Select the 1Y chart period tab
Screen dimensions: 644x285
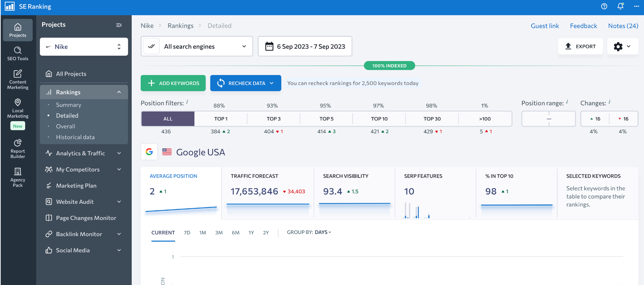coord(251,233)
